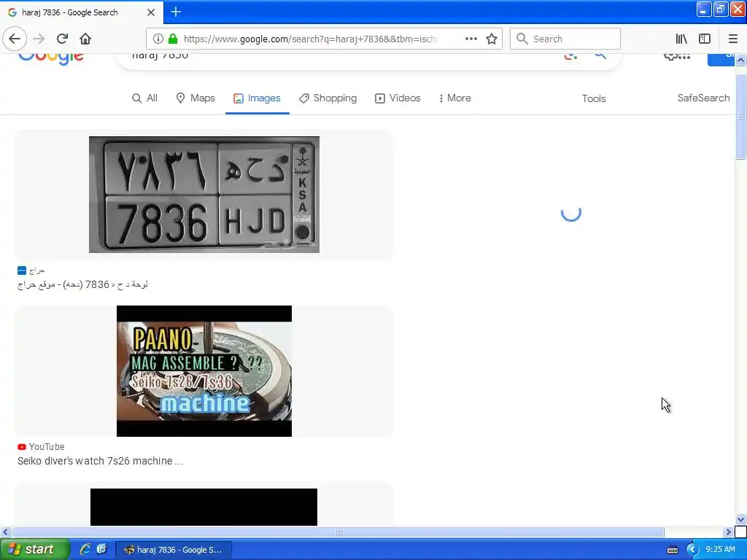Viewport: 747px width, 560px height.
Task: Close the haraj 7836 Google Search tab
Action: [150, 12]
